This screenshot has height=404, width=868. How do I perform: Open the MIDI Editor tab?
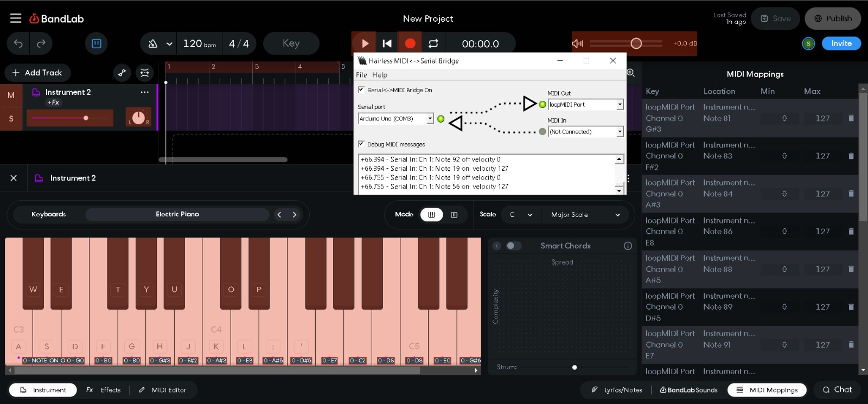point(162,390)
